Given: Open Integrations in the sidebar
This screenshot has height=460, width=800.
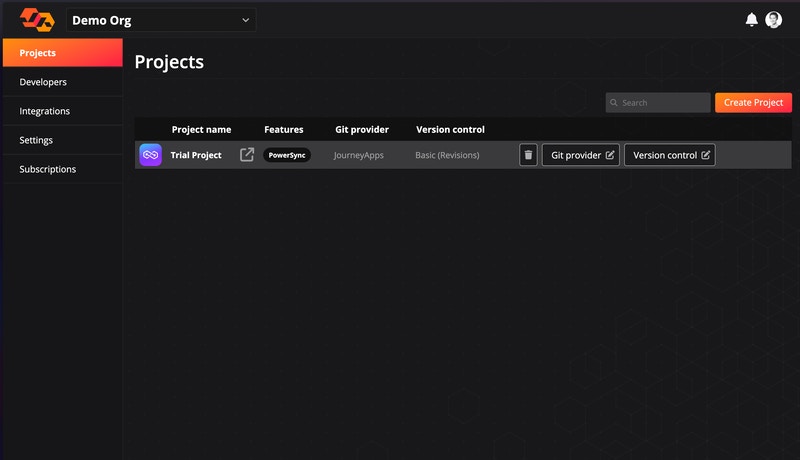Looking at the screenshot, I should pyautogui.click(x=63, y=111).
